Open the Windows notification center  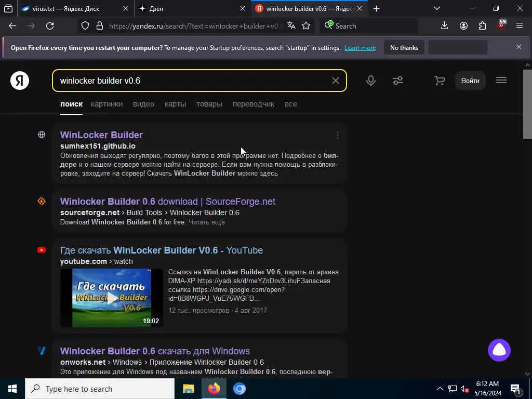pos(516,389)
